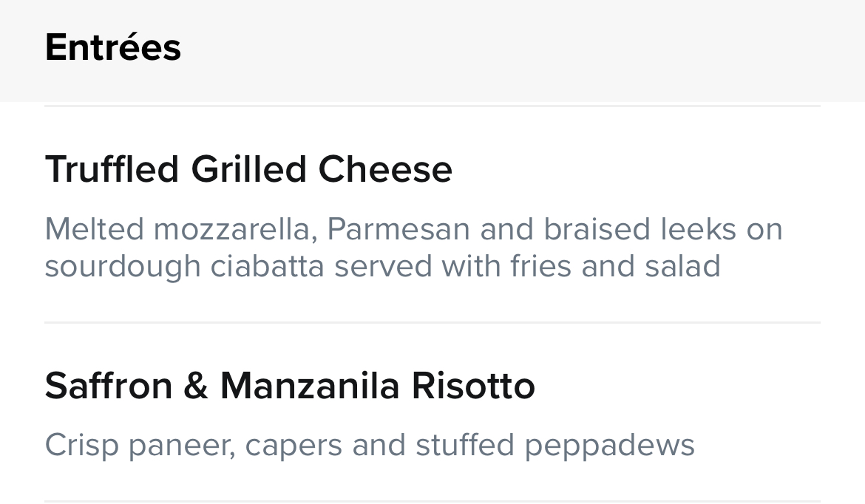
Task: Click the ampersand in the risotto title
Action: (x=196, y=386)
